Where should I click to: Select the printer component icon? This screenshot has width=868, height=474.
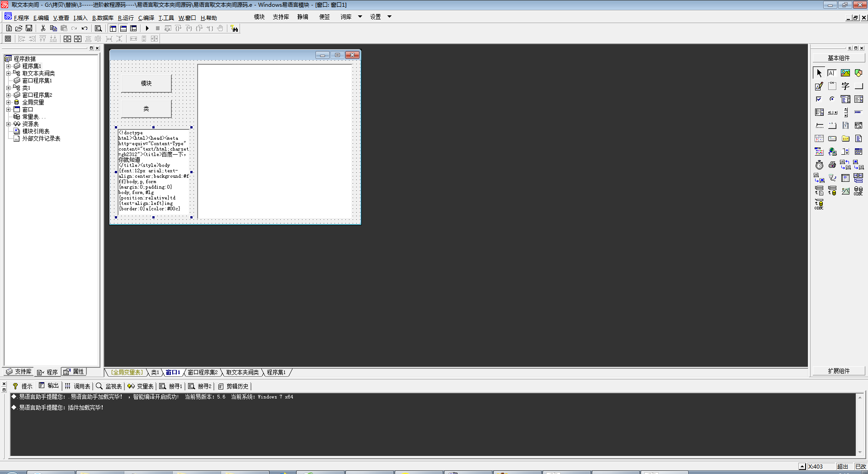[x=832, y=165]
